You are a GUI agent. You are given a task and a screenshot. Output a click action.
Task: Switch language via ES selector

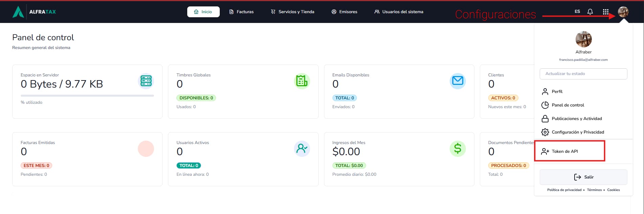pyautogui.click(x=577, y=11)
